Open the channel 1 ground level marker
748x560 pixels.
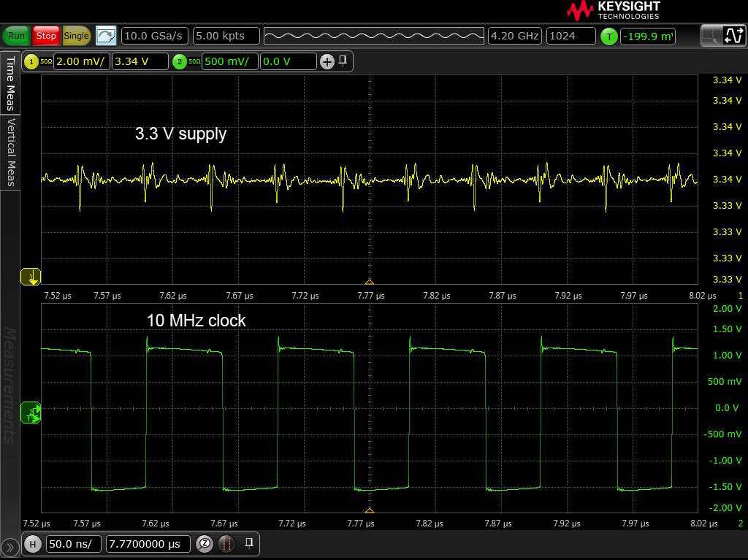click(x=31, y=277)
